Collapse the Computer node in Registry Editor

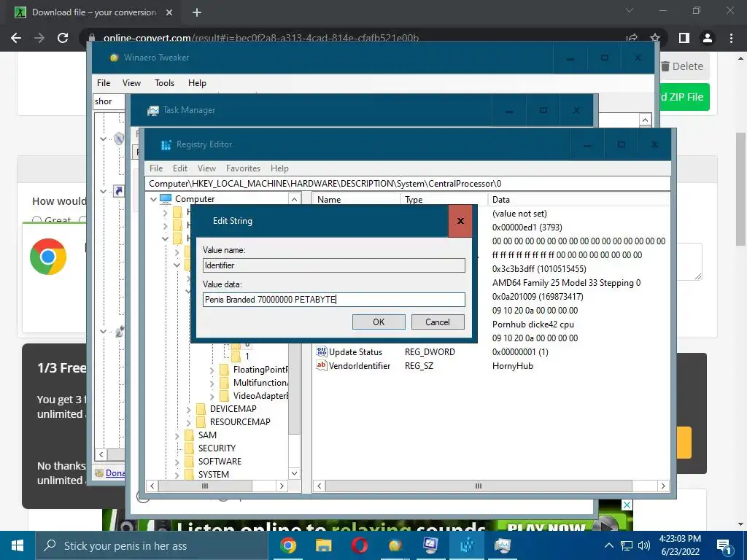tap(153, 199)
